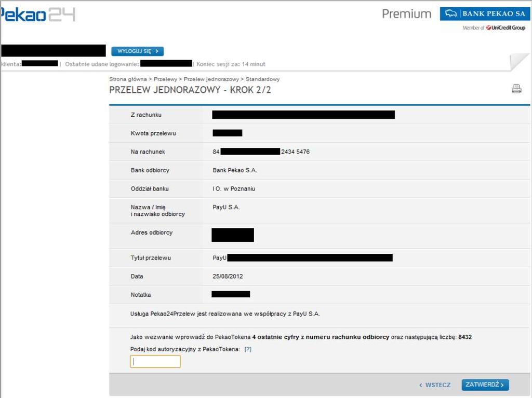
Task: Click the Na rachunek label
Action: click(x=148, y=152)
